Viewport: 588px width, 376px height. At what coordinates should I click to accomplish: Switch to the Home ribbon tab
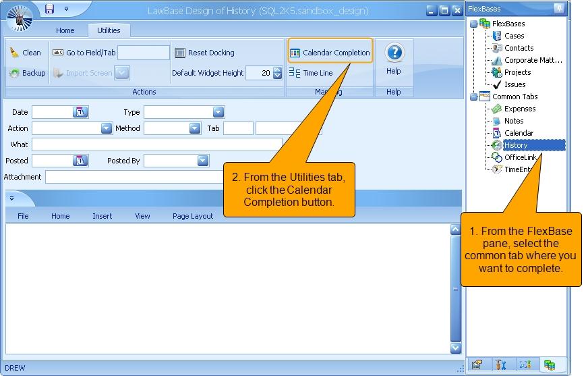(65, 30)
